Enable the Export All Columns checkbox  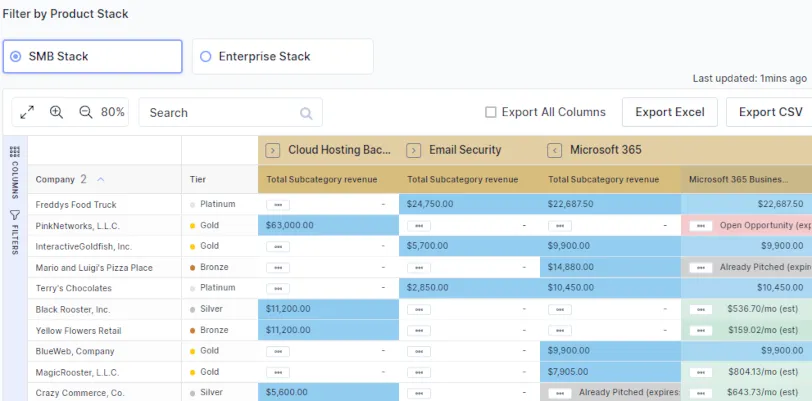click(x=490, y=112)
